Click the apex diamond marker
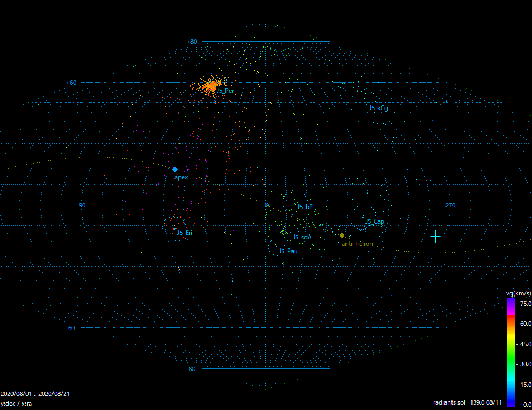This screenshot has height=410, width=532. click(x=174, y=170)
